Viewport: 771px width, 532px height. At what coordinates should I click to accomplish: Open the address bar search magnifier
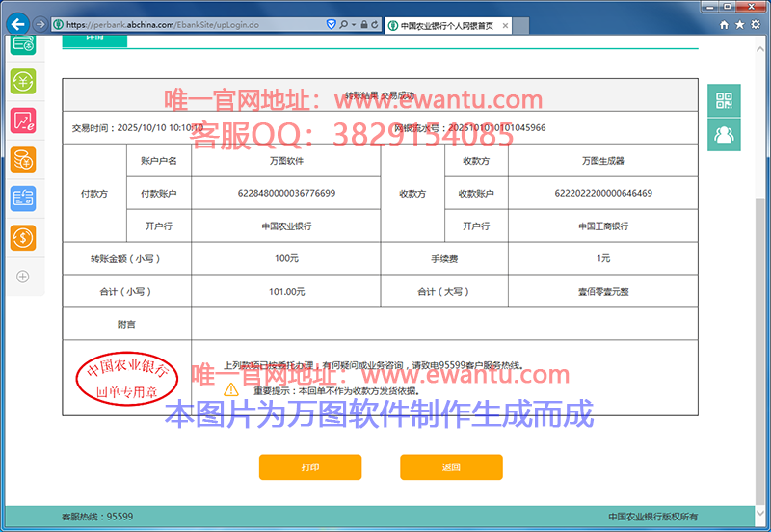pos(344,24)
